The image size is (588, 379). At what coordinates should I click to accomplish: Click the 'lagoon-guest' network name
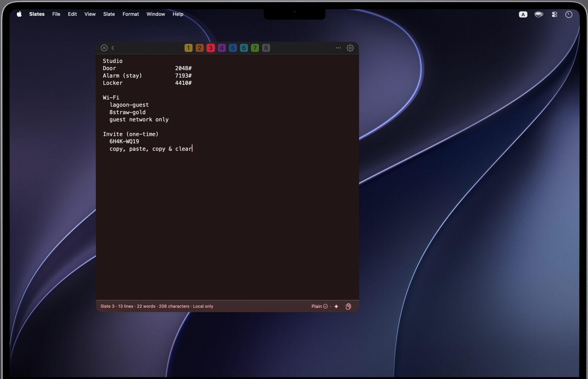point(129,105)
